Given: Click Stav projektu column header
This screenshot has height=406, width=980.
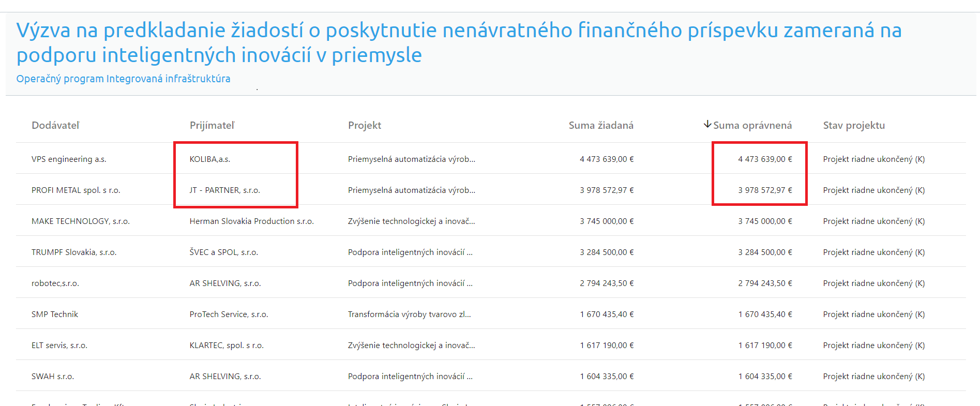Looking at the screenshot, I should [x=853, y=125].
